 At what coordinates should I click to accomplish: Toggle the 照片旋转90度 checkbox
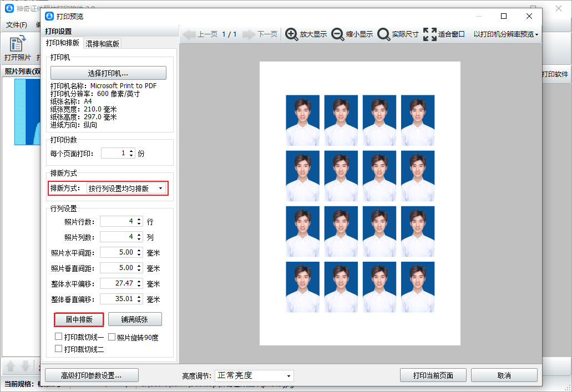(112, 337)
